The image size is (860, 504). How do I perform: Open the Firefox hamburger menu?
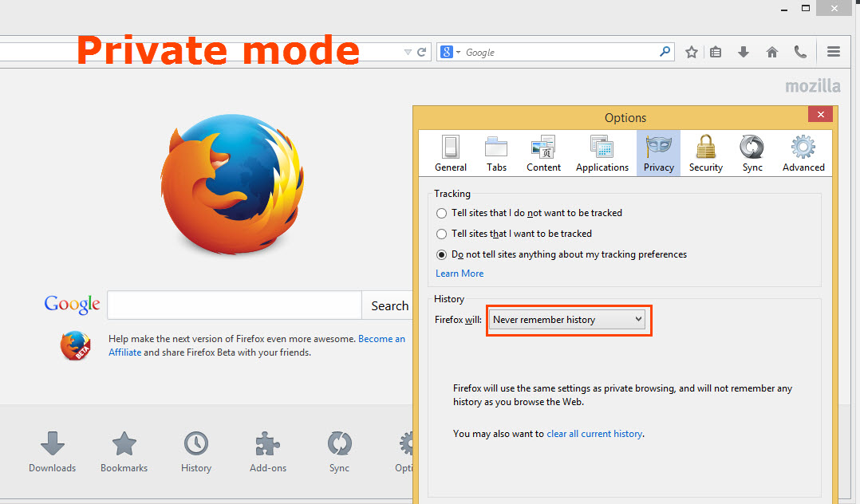point(833,51)
